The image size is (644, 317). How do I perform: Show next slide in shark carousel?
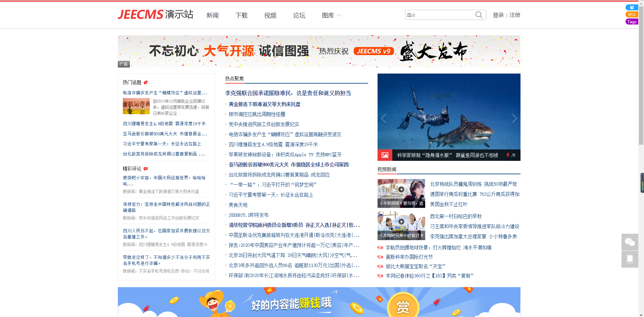pos(514,118)
